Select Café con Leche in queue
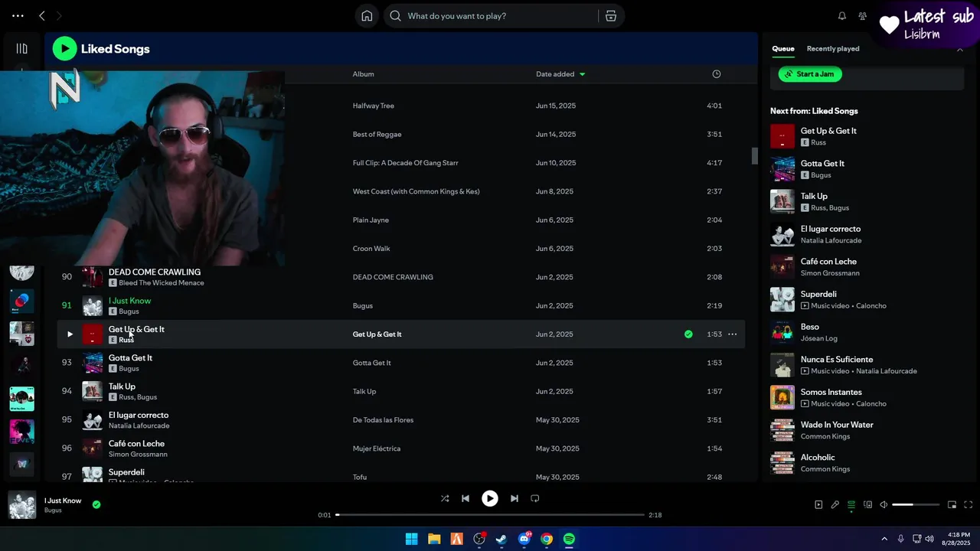The image size is (980, 551). (x=867, y=266)
